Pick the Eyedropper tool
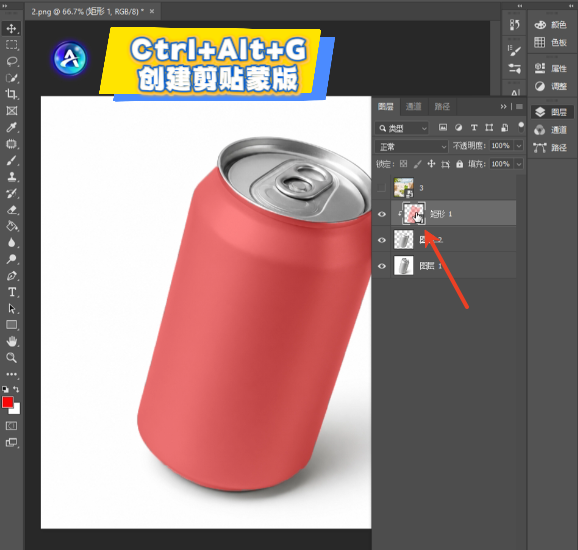 coord(11,127)
